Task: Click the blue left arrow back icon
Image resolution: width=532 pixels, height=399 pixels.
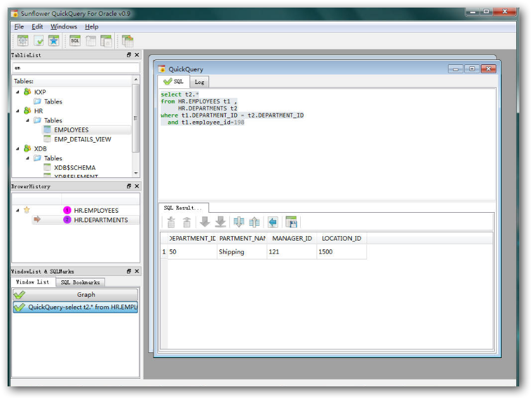Action: click(273, 222)
